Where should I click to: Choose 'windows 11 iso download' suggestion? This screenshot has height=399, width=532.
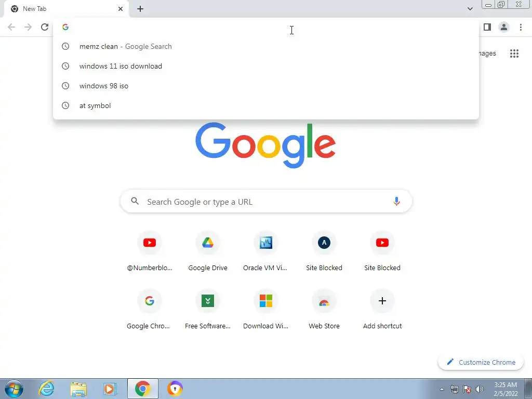click(266, 66)
